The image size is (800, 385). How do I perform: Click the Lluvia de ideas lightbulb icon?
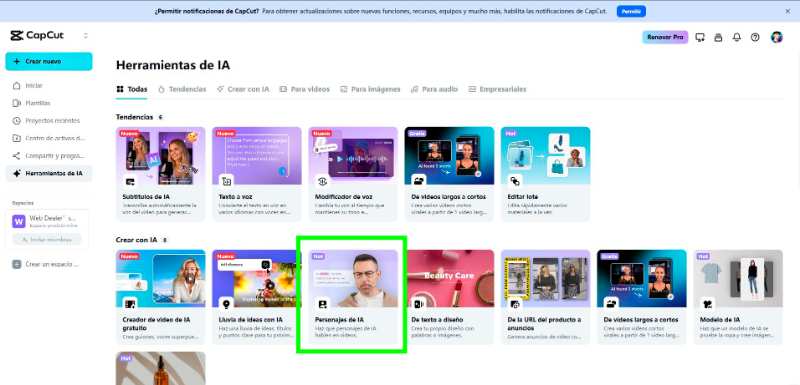[227, 304]
